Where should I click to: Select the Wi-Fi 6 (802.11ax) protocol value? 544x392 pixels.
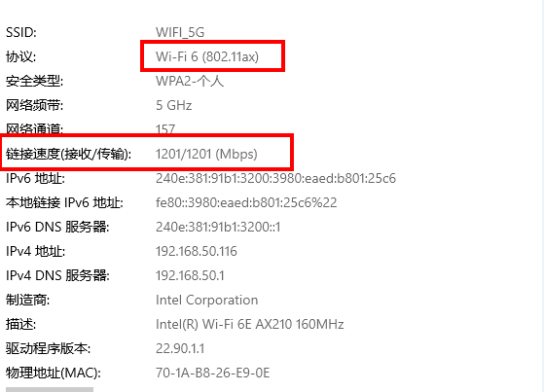coord(207,56)
